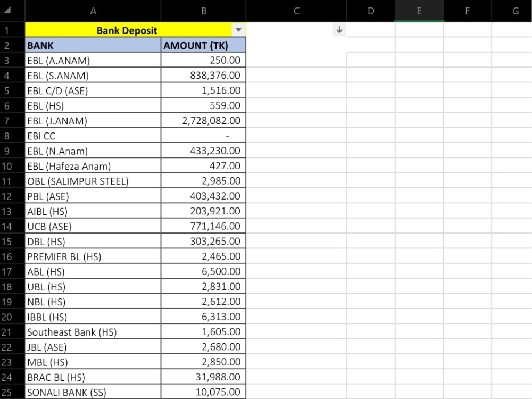
Task: Click the amount 6,500.00
Action: 221,271
